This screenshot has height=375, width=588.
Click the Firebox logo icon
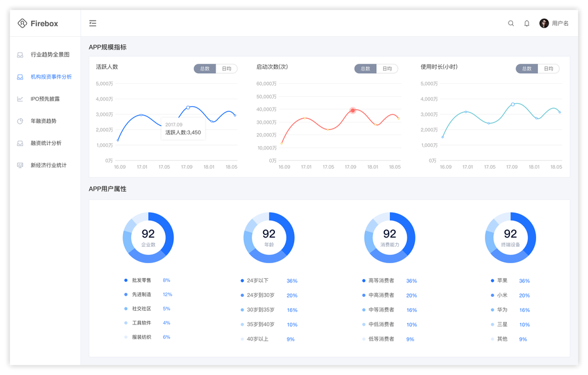tap(22, 23)
